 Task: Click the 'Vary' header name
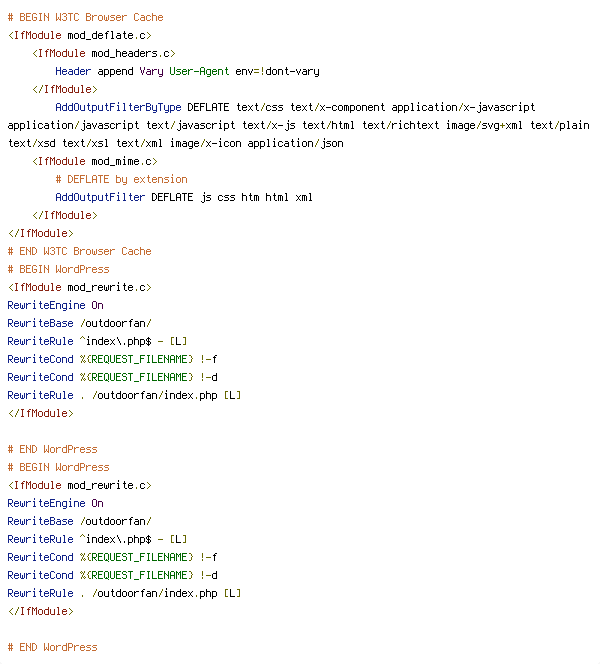(152, 71)
